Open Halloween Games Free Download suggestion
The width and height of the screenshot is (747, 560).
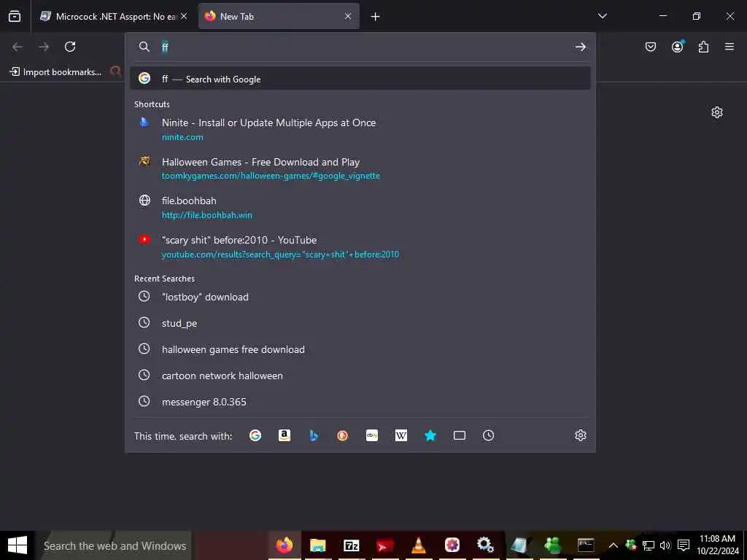[x=360, y=168]
